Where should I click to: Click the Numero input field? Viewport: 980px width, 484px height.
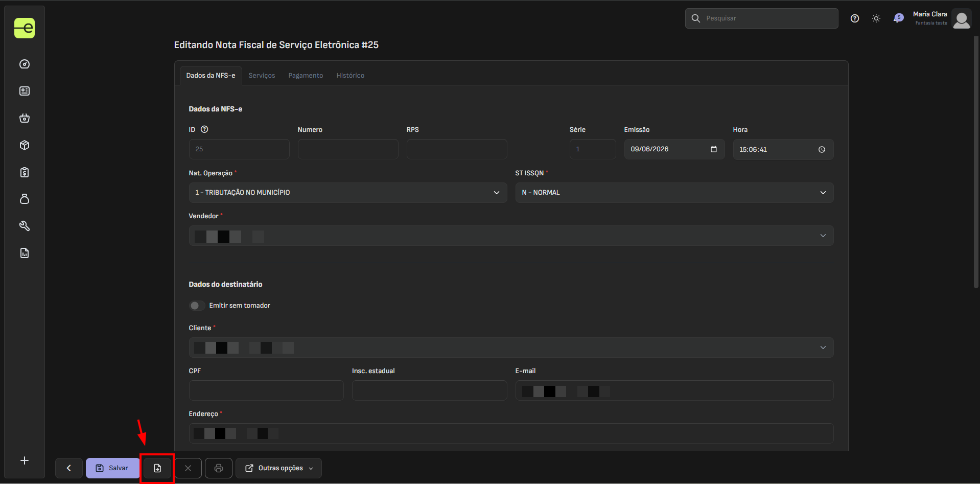tap(348, 149)
